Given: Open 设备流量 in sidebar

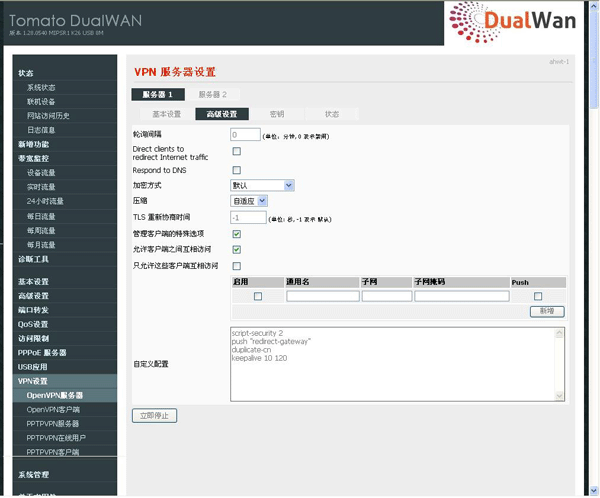Looking at the screenshot, I should coord(41,173).
